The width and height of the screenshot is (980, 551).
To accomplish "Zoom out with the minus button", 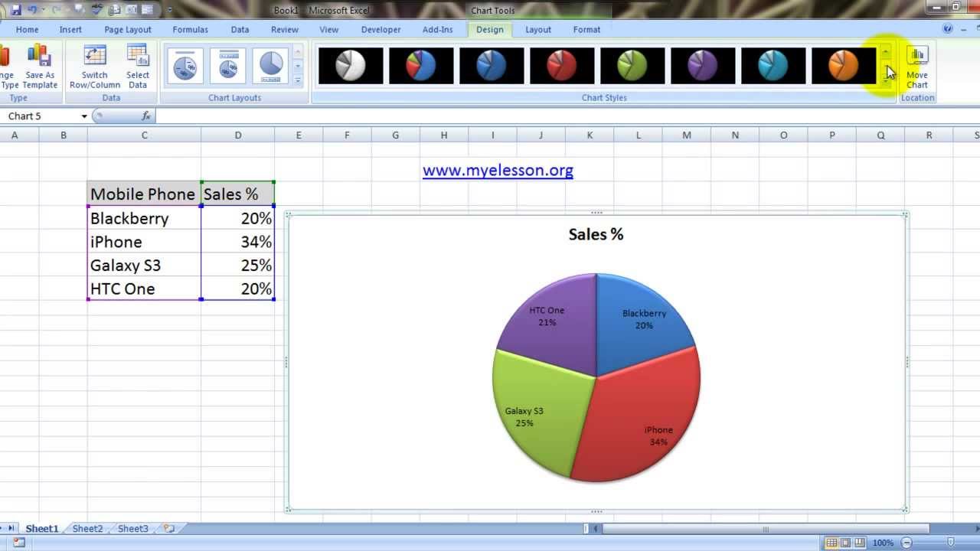I will coord(907,543).
